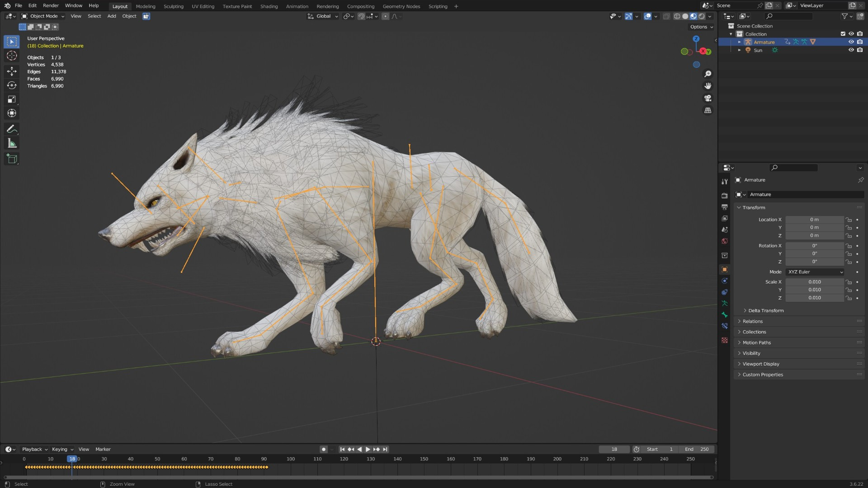Click the pan hand viewport gizmo
The width and height of the screenshot is (868, 488).
click(x=708, y=86)
